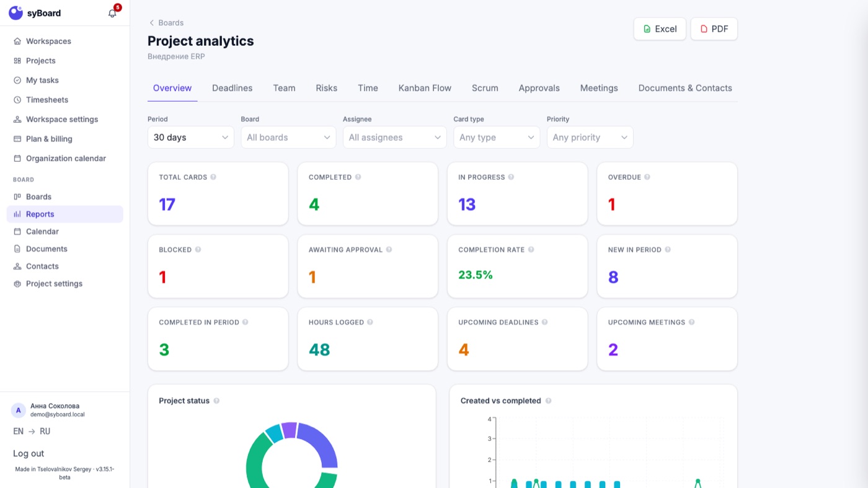Open the Documents & Contacts tab
Viewport: 868px width, 488px height.
pyautogui.click(x=685, y=88)
